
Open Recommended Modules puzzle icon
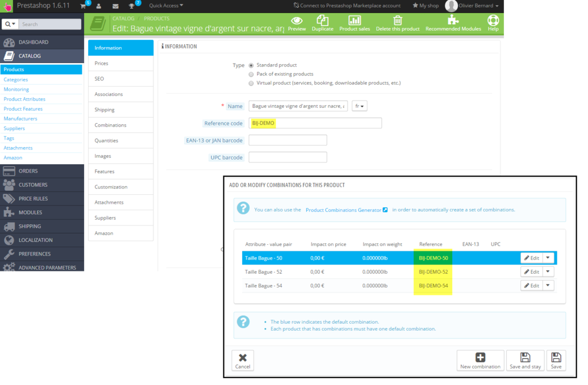[x=453, y=20]
